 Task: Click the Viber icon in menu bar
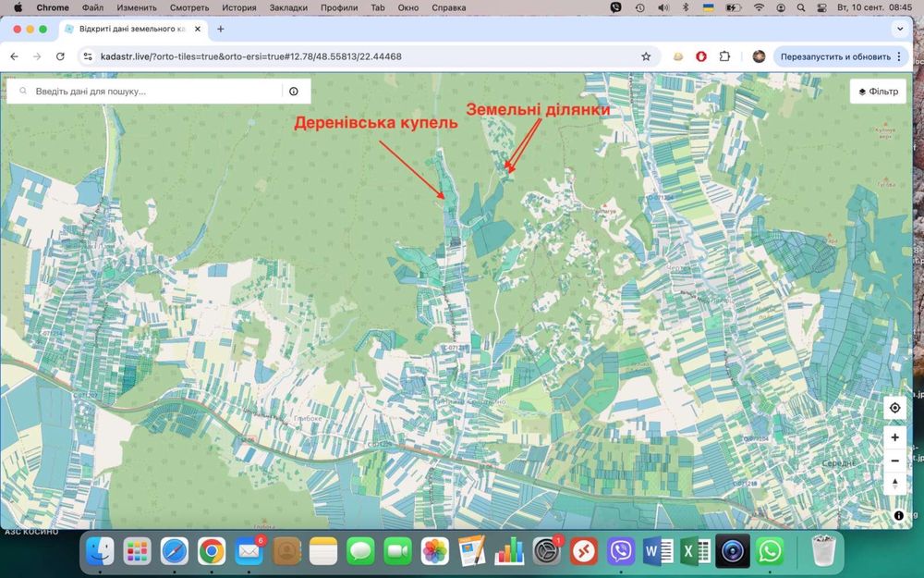615,7
